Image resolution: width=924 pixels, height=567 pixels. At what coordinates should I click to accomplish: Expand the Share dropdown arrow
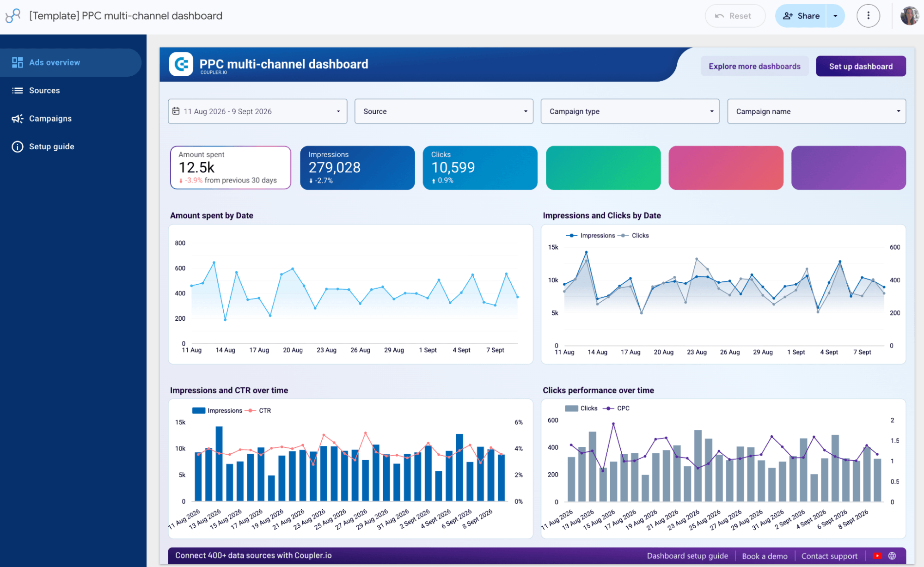[835, 16]
